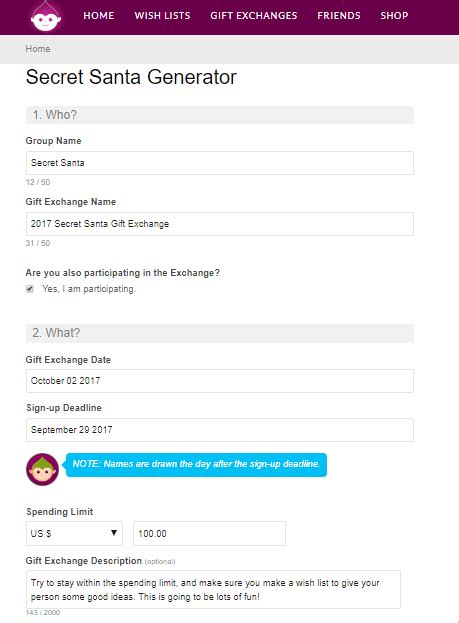Go to GIFT EXCHANGES in navigation
Screen dimensions: 459x623
[254, 15]
